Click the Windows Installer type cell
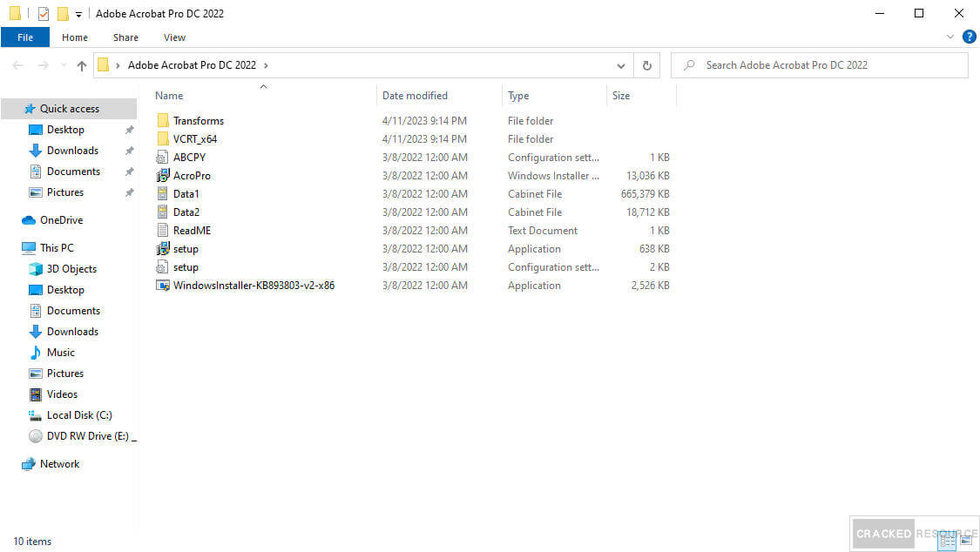 (x=553, y=176)
